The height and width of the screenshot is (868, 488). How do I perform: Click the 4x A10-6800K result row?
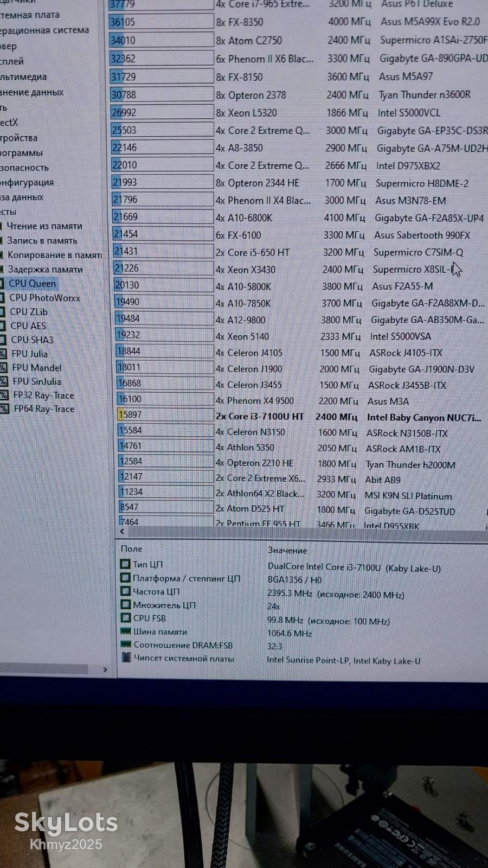[x=298, y=218]
